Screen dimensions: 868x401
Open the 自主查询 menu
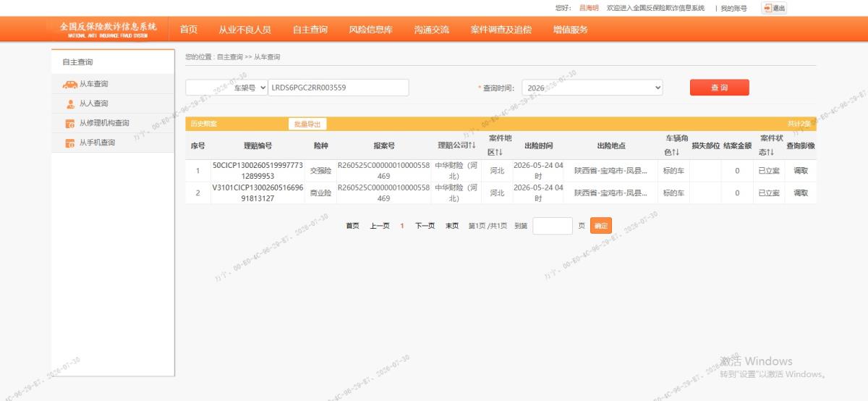[310, 30]
